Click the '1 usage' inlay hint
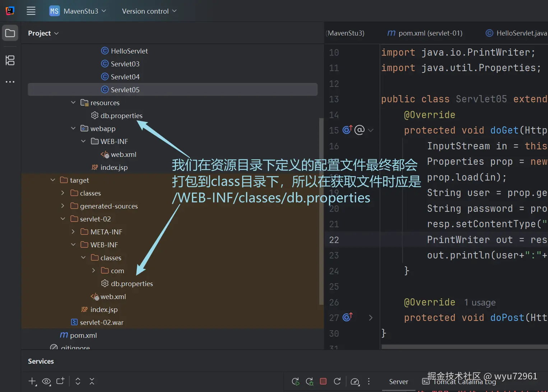Image resolution: width=548 pixels, height=392 pixels. click(x=480, y=303)
